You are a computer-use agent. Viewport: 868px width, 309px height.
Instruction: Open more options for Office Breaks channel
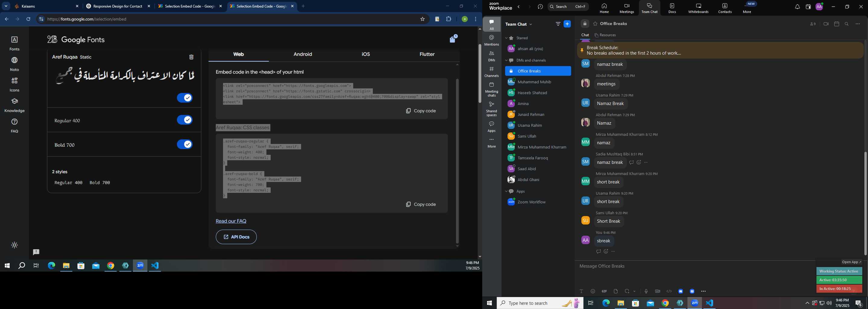(857, 24)
